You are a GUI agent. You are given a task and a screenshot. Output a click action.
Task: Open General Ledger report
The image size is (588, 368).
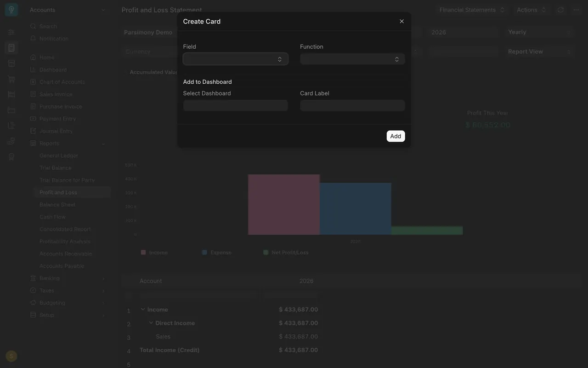tap(59, 156)
